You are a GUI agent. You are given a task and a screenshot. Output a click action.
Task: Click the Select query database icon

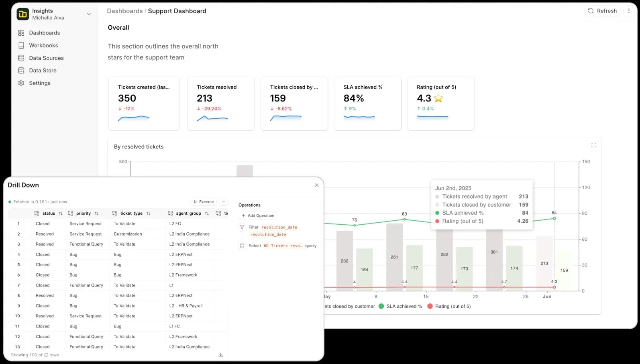pos(242,246)
